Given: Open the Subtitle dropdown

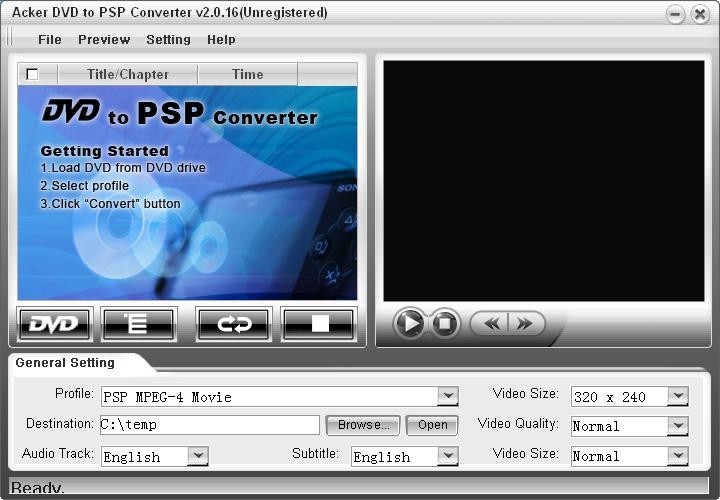Looking at the screenshot, I should coord(448,456).
